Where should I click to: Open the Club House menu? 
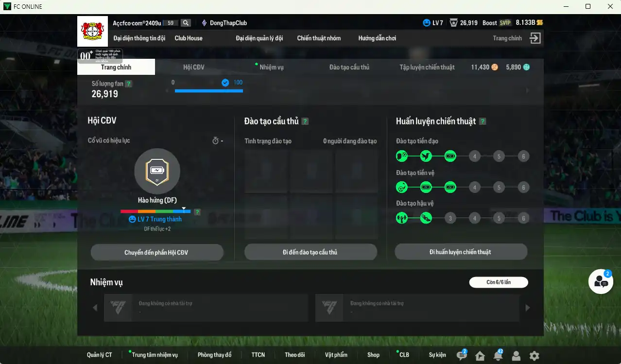189,38
